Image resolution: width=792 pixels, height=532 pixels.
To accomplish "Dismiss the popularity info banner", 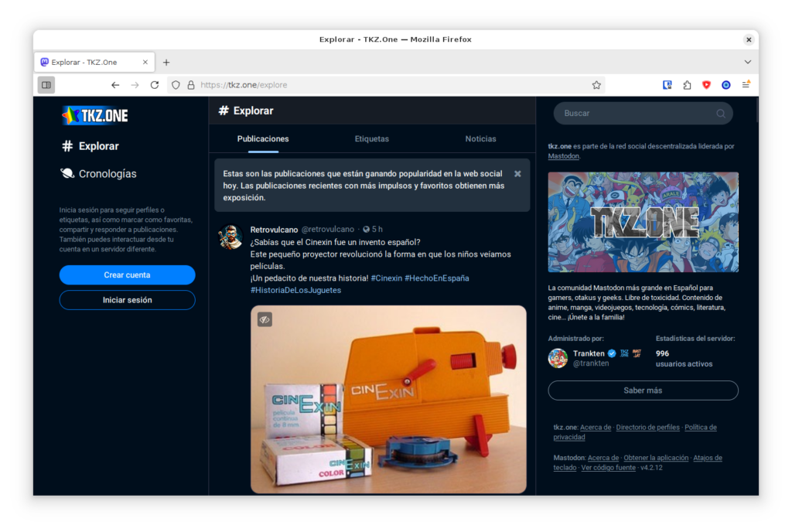I will point(517,174).
